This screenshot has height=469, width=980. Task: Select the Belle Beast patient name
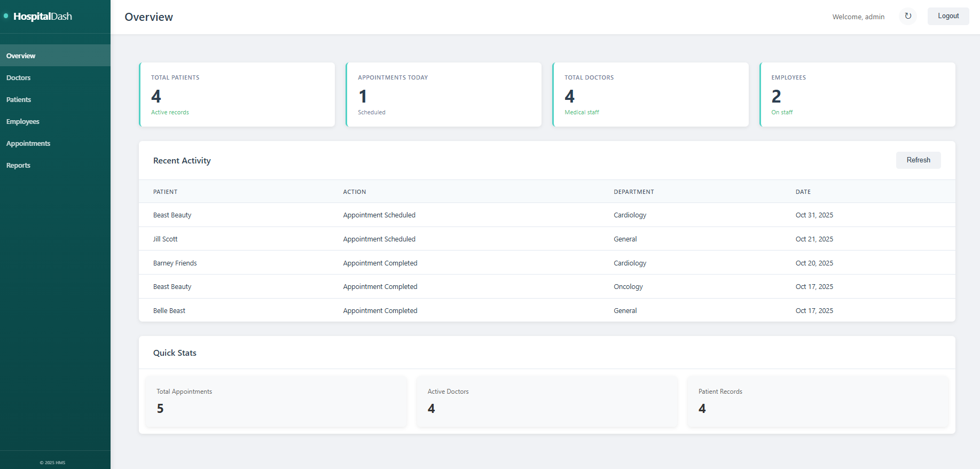169,311
